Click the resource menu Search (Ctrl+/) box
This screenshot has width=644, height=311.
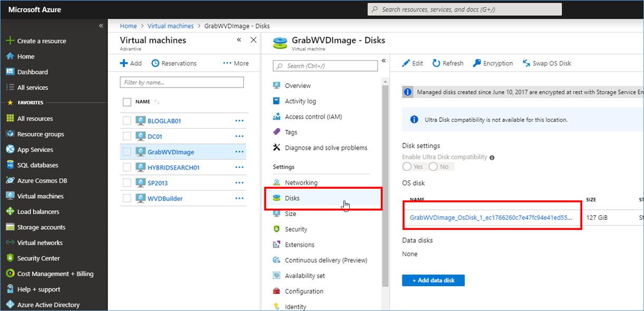325,66
